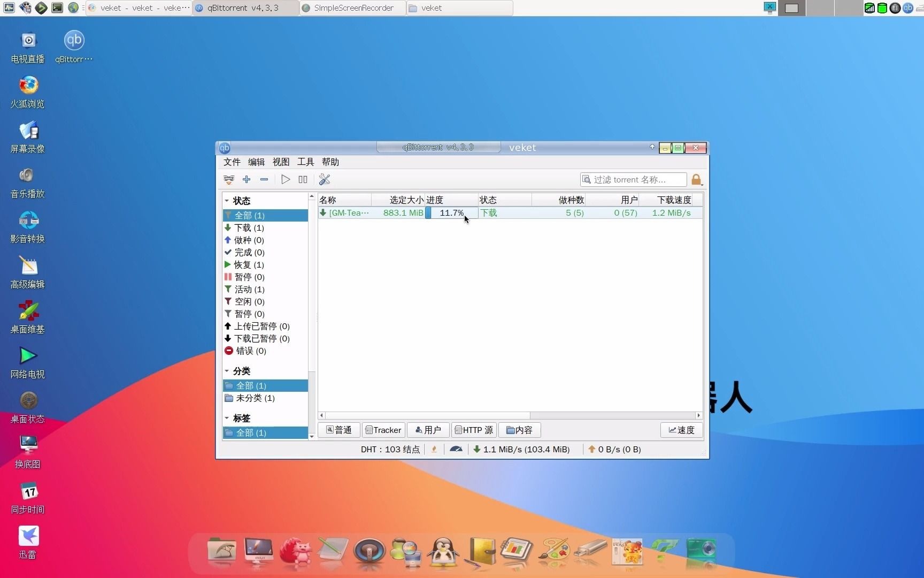Filter by 下载 (1) status

point(265,227)
